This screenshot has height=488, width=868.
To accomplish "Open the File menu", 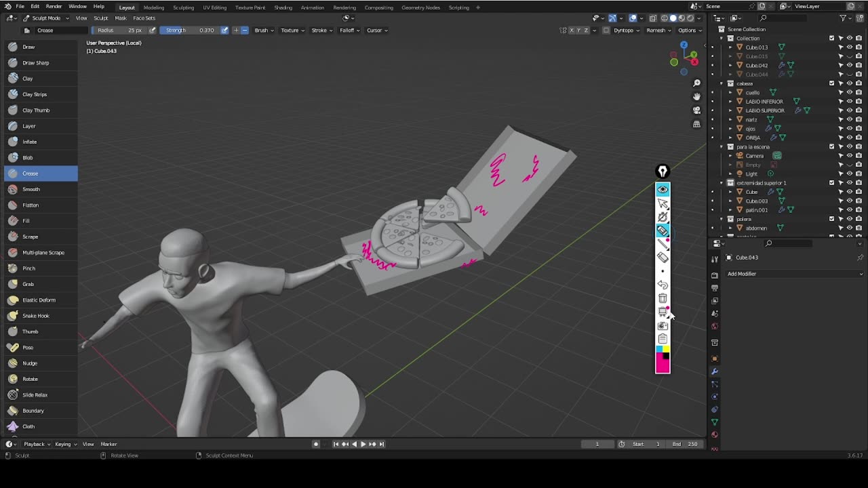I will (20, 7).
